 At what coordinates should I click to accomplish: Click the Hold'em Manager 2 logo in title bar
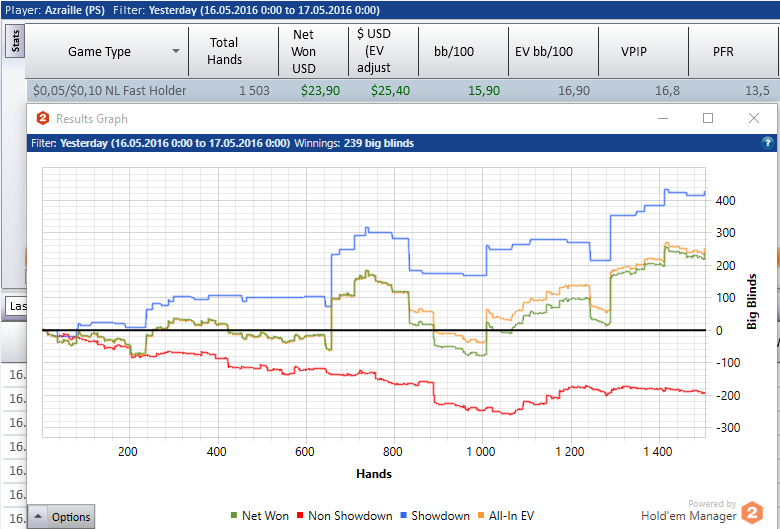(43, 118)
